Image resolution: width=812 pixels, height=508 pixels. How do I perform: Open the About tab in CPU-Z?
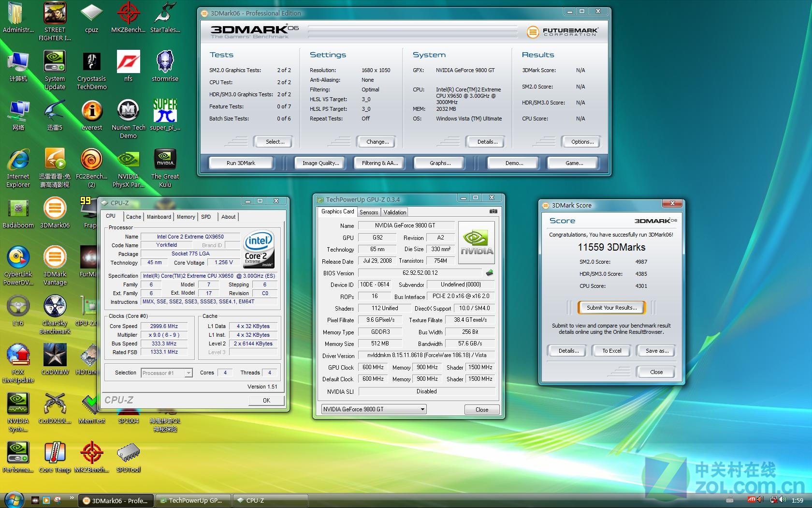click(x=229, y=217)
